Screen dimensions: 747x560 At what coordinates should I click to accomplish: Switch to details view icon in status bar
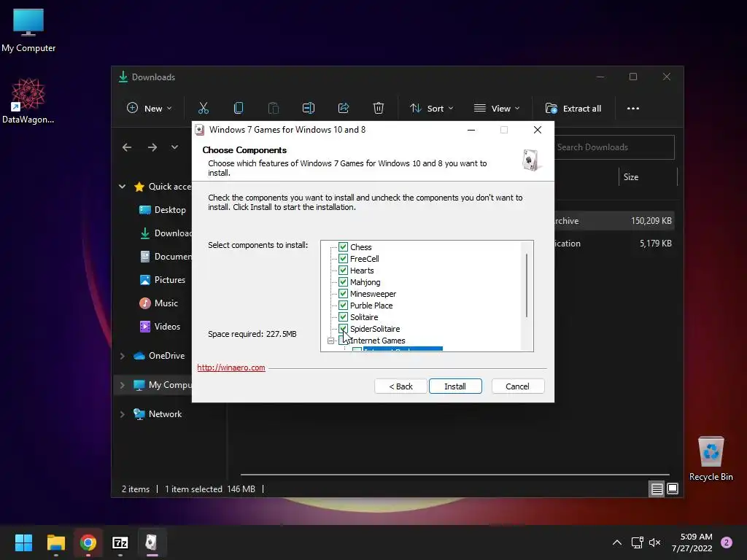pyautogui.click(x=657, y=489)
